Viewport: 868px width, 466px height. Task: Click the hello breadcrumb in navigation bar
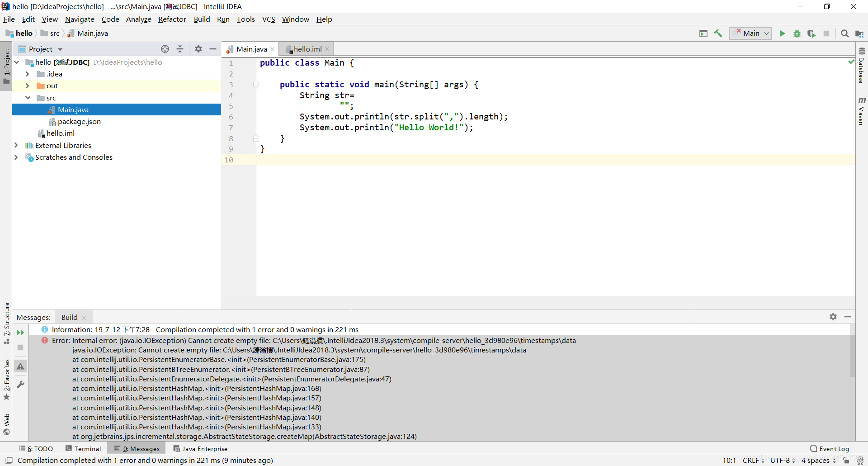click(19, 33)
